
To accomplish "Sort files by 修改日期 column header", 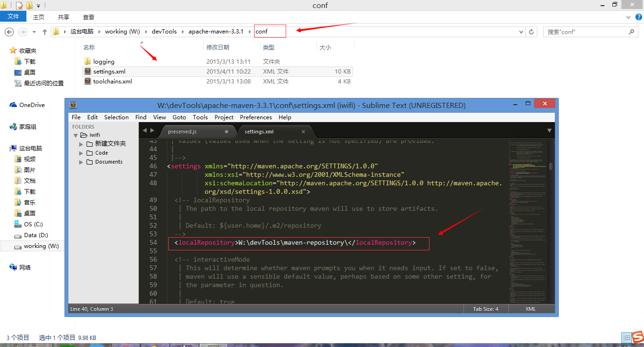I will pyautogui.click(x=218, y=47).
